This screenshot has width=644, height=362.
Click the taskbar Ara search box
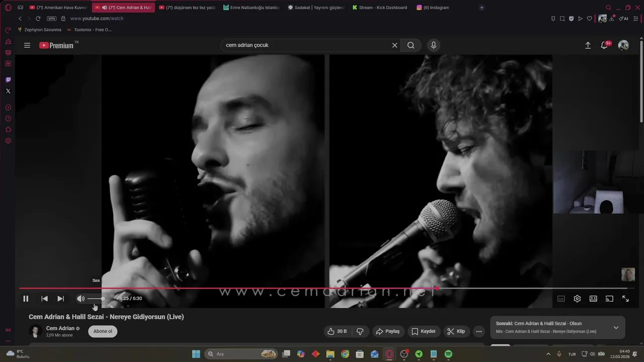[241, 354]
